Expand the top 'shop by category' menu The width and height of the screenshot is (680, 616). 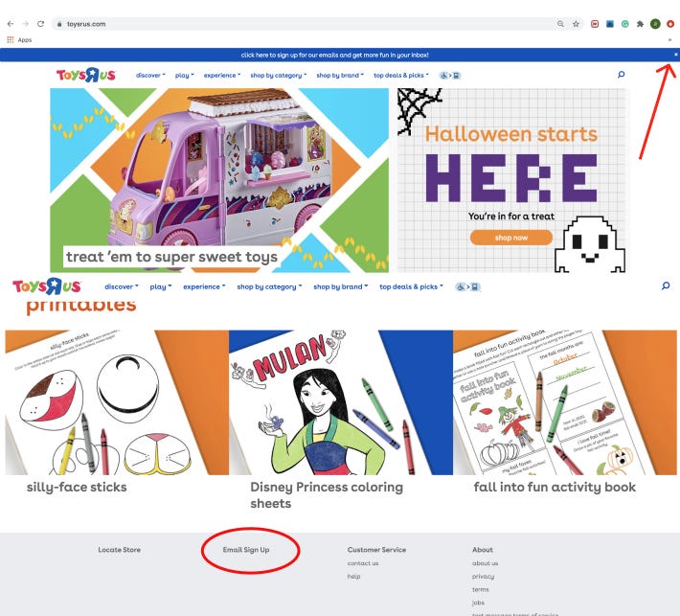[x=279, y=75]
